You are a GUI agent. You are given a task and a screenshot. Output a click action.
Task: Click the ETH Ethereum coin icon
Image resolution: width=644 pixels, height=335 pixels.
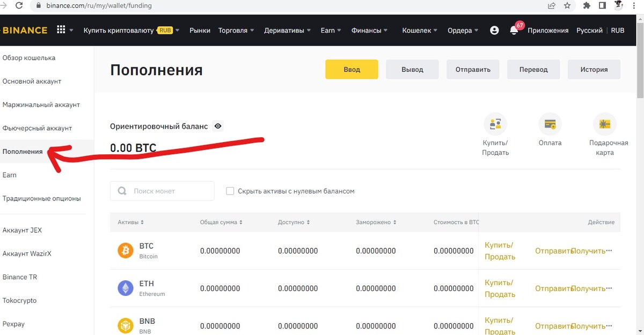point(126,288)
